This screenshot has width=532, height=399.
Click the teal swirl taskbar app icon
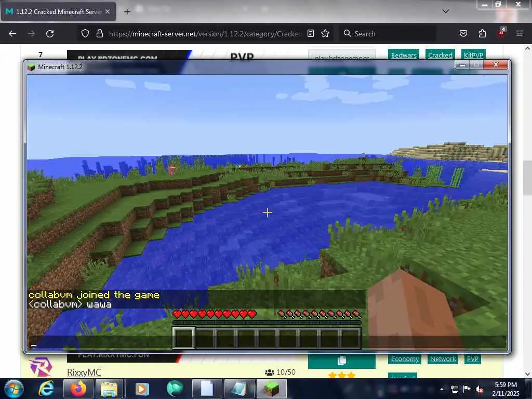175,389
